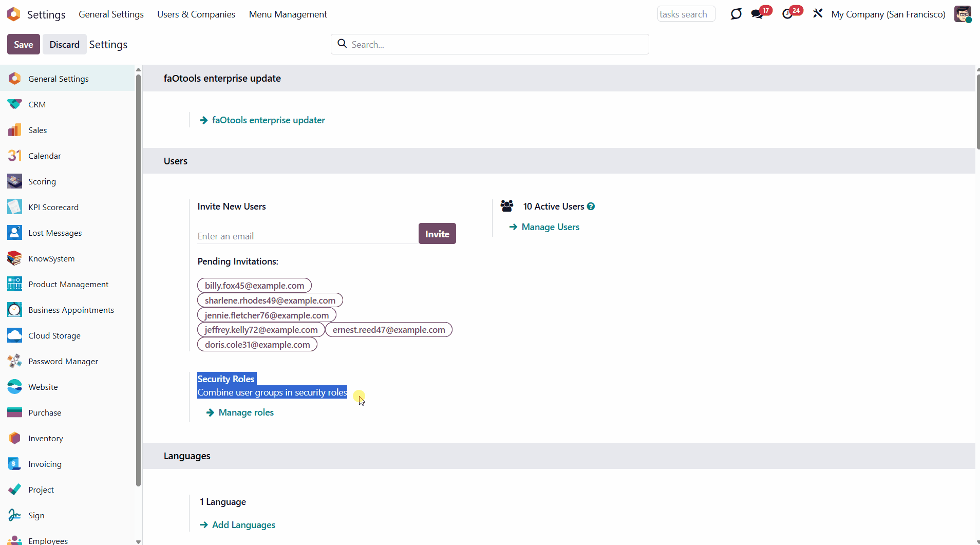Click the help icon beside Active Users
980x545 pixels.
click(591, 206)
